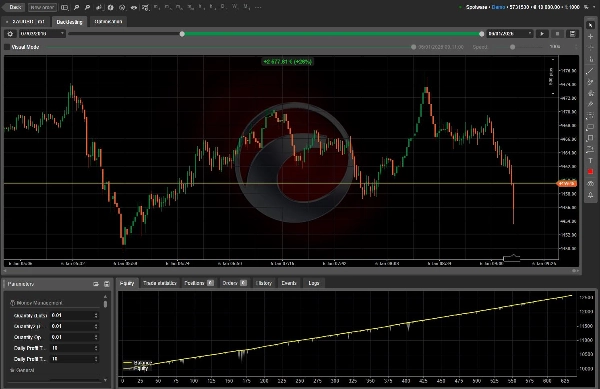Switch to the Optimisation tab

108,21
